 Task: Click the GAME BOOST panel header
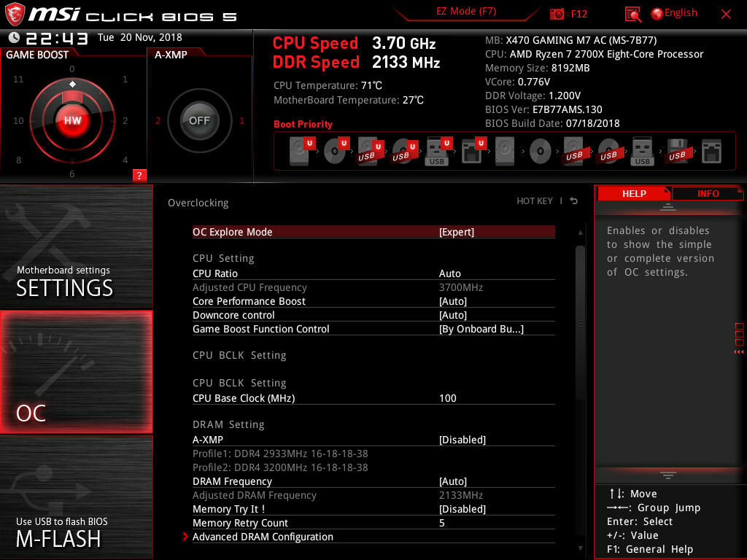[37, 55]
